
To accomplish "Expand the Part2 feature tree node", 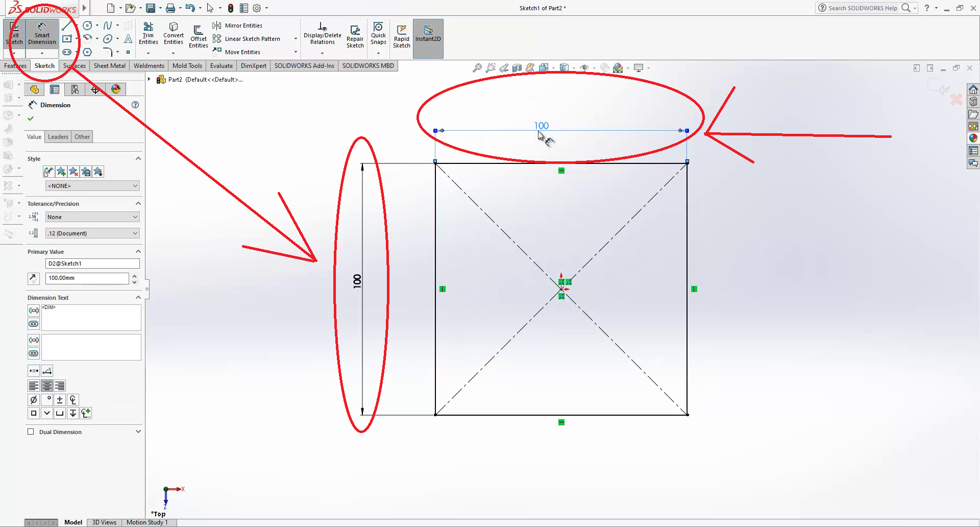I will [149, 79].
